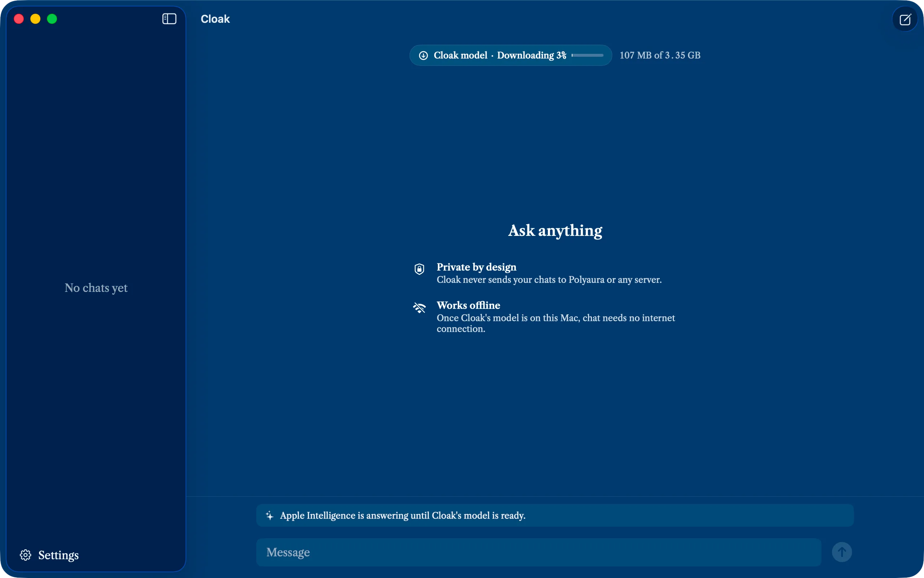Click 'Cloak never sends your chats' description

[x=549, y=280]
